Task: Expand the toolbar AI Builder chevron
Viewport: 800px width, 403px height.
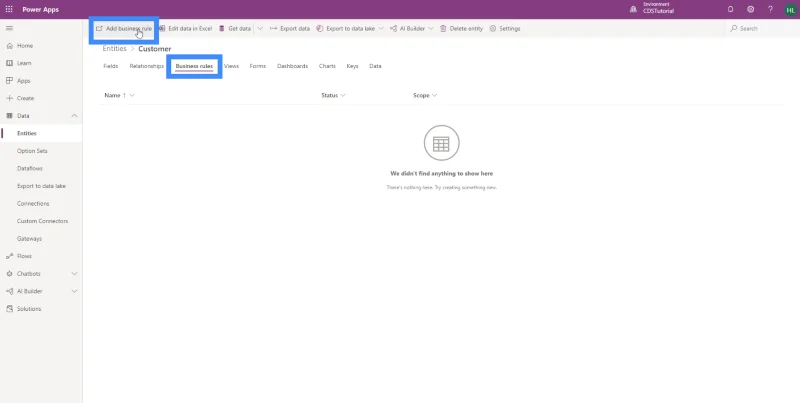Action: pos(431,29)
